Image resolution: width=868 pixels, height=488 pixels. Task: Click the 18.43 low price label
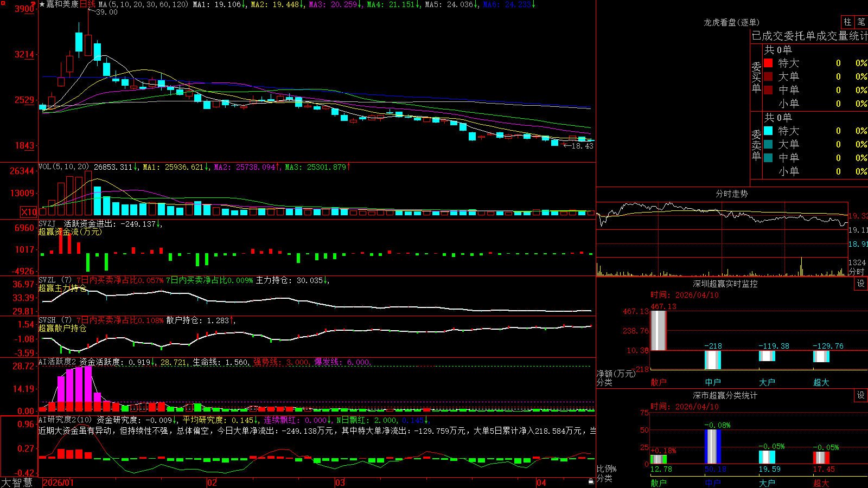(x=582, y=146)
